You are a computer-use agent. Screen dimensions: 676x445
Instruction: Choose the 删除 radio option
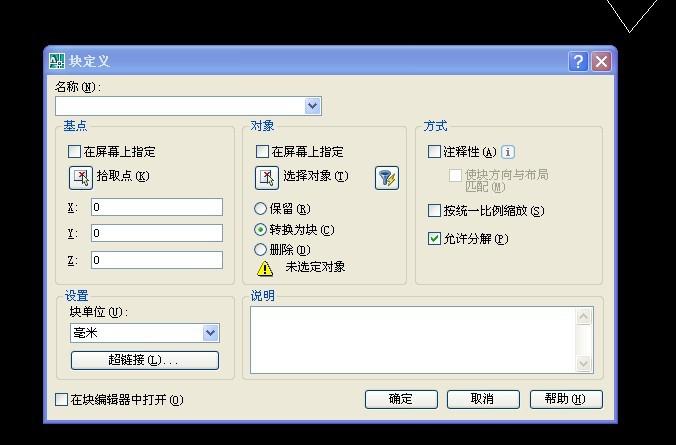click(x=262, y=250)
